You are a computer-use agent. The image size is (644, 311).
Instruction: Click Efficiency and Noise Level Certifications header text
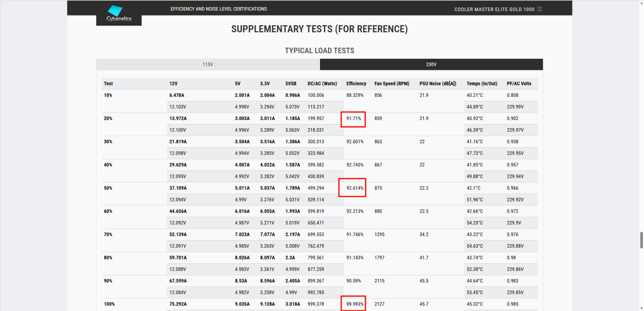pyautogui.click(x=219, y=9)
